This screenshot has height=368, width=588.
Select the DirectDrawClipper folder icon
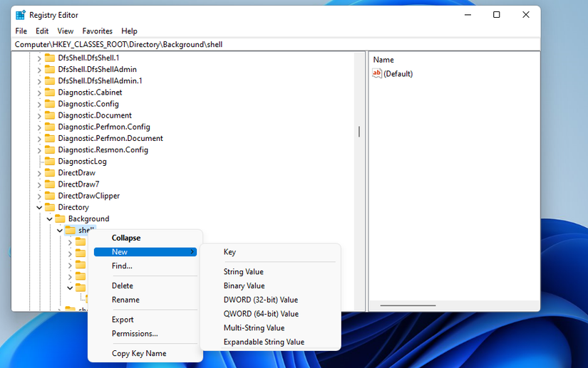coord(49,196)
